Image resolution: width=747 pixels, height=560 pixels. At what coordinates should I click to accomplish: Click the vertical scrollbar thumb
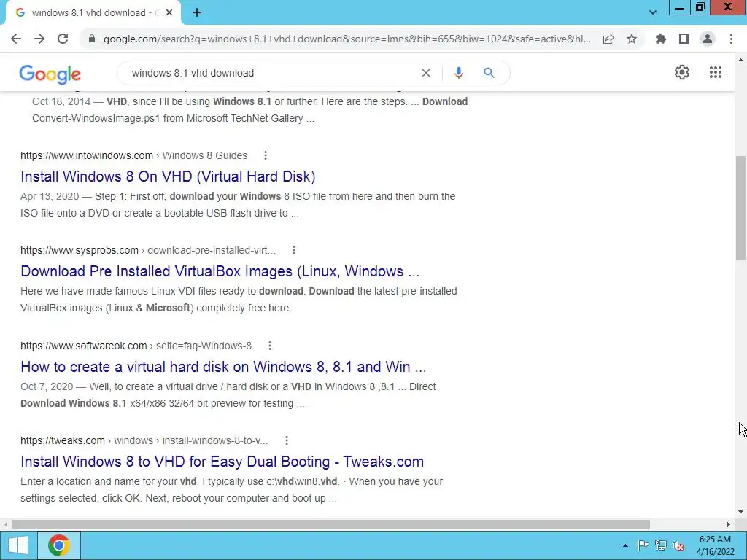click(x=741, y=208)
